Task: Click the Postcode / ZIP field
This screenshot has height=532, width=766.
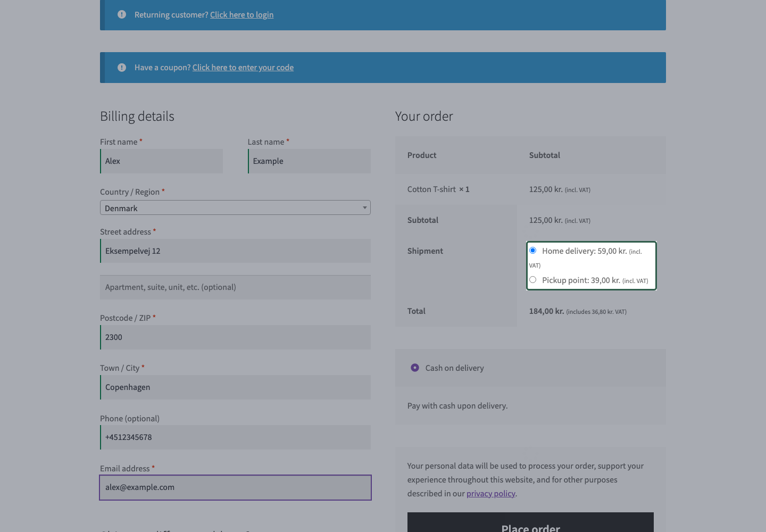Action: [x=235, y=337]
